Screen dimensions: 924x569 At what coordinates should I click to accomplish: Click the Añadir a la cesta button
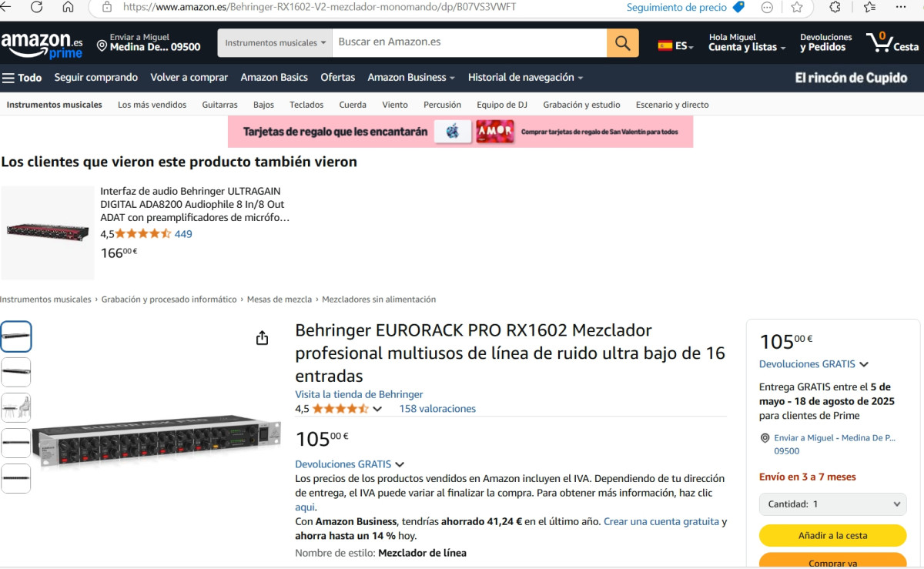tap(833, 535)
